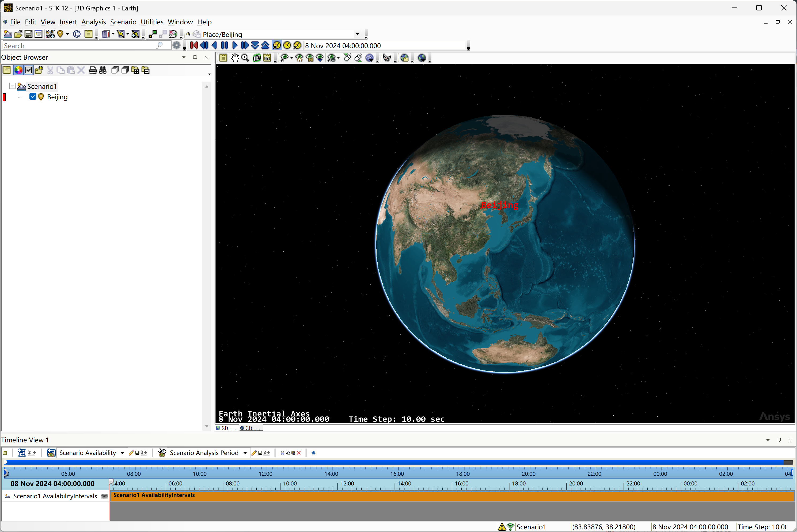Uncheck the Beijing object checkbox
Screen dimensions: 797x532
(x=33, y=97)
